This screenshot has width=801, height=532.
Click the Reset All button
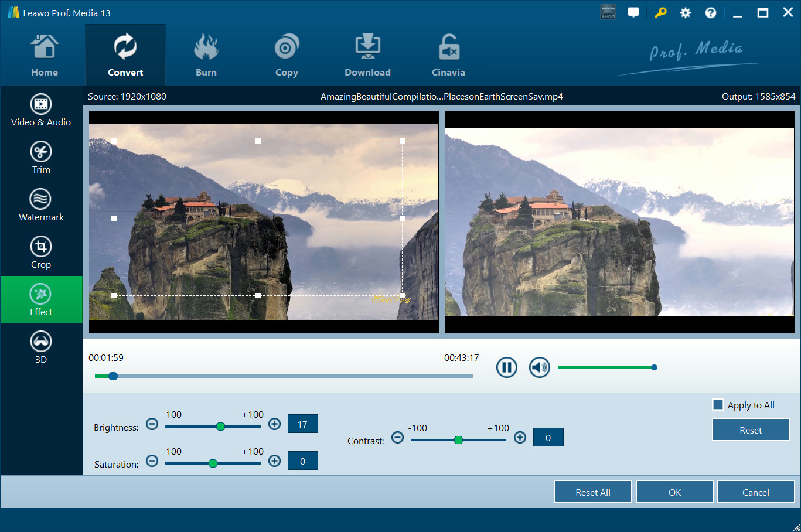[592, 492]
